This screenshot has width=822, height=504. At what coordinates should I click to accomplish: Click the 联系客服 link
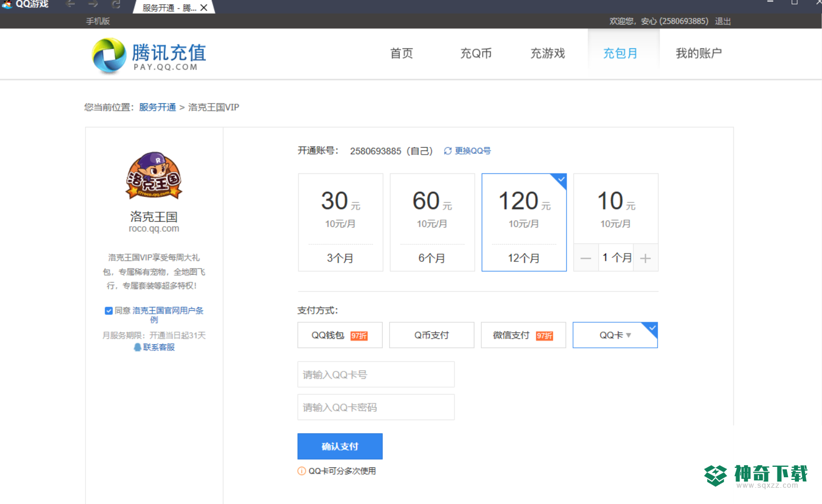(x=159, y=347)
